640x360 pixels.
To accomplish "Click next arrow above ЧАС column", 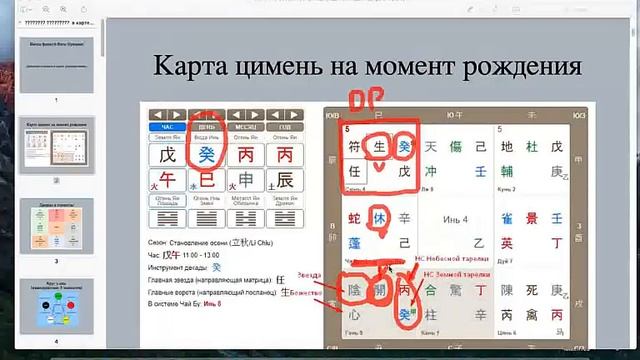I will 177,115.
